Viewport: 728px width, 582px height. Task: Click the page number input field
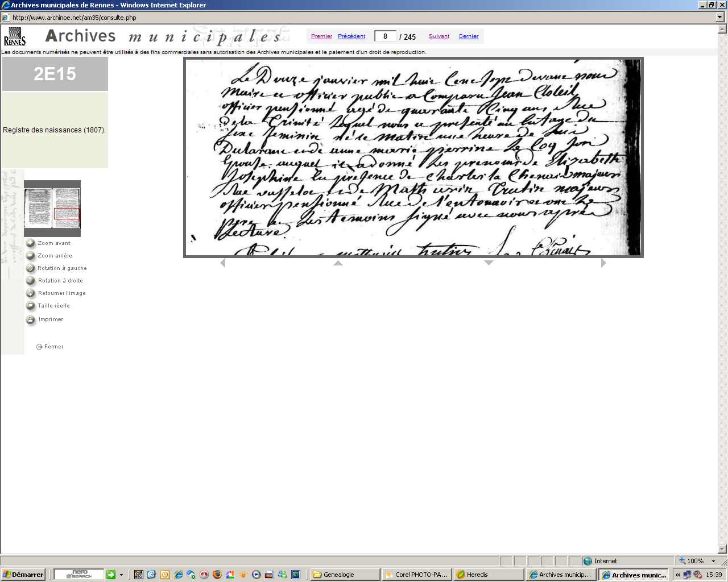385,36
